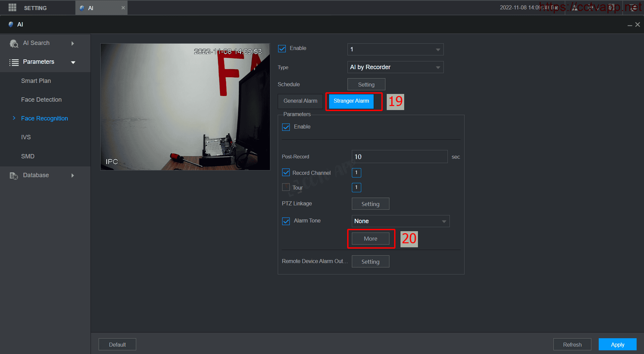
Task: Open the main menu grid icon
Action: pyautogui.click(x=12, y=8)
